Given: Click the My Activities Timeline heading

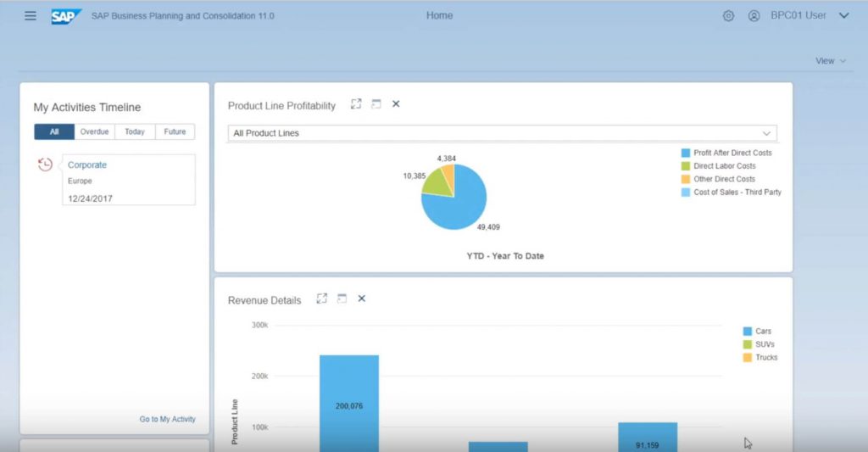Looking at the screenshot, I should [x=87, y=108].
